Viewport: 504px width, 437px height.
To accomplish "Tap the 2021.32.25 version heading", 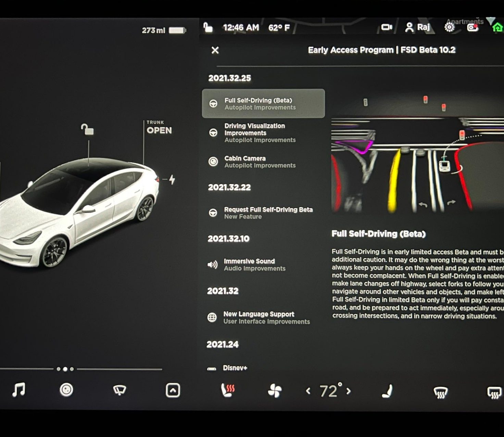I will [x=230, y=78].
